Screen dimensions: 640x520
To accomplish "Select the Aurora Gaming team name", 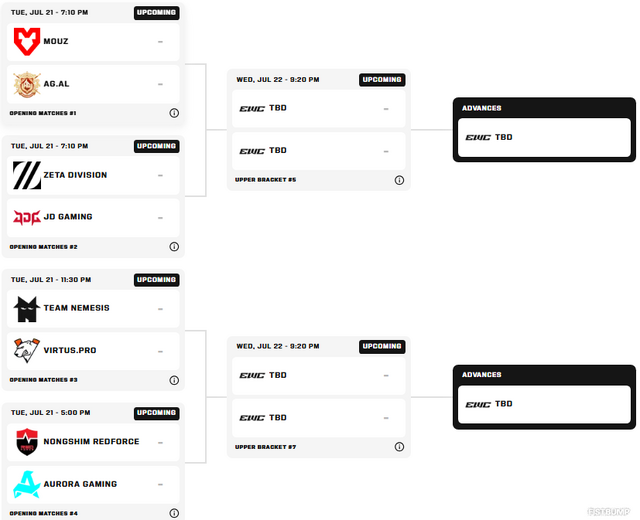I will (x=80, y=484).
